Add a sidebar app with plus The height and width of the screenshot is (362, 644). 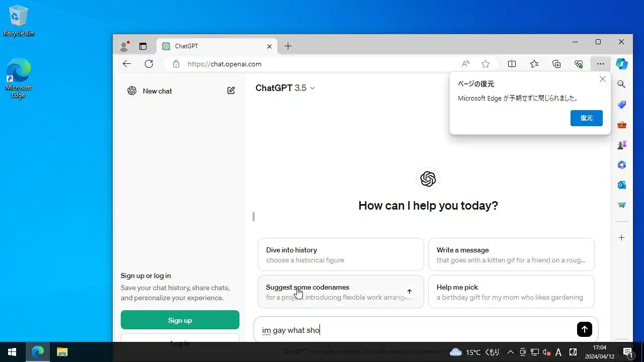[622, 237]
